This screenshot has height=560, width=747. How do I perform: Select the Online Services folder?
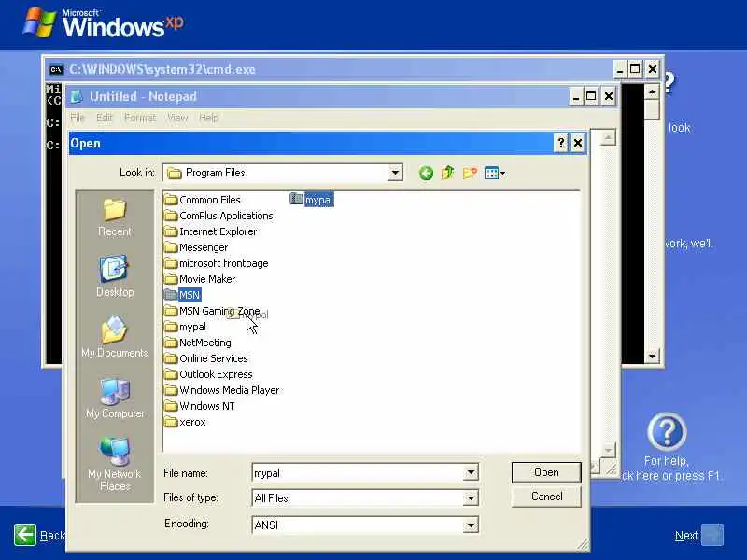pyautogui.click(x=206, y=358)
